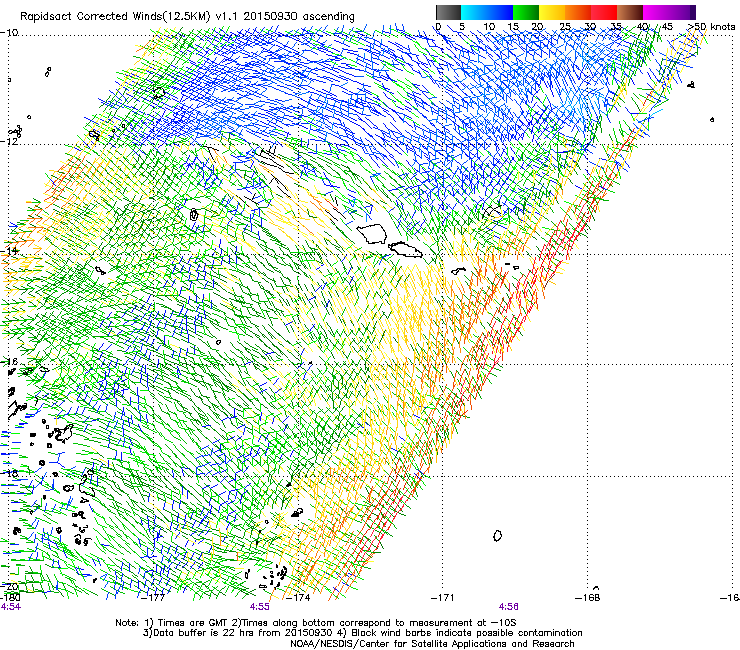Click the '35' label under the color bar
Viewport: 740px width, 650px height.
616,27
